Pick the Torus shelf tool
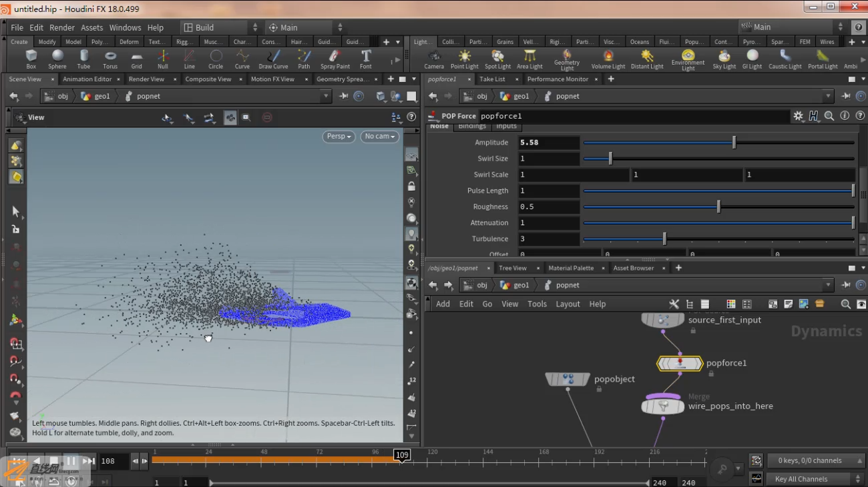Image resolution: width=868 pixels, height=487 pixels. [110, 59]
